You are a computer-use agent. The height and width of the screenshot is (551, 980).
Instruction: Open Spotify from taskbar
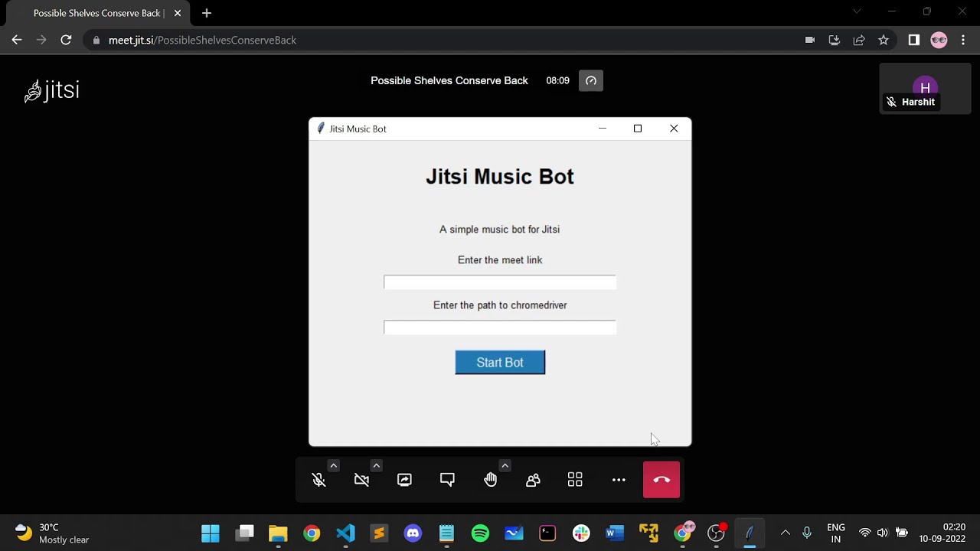click(x=480, y=533)
